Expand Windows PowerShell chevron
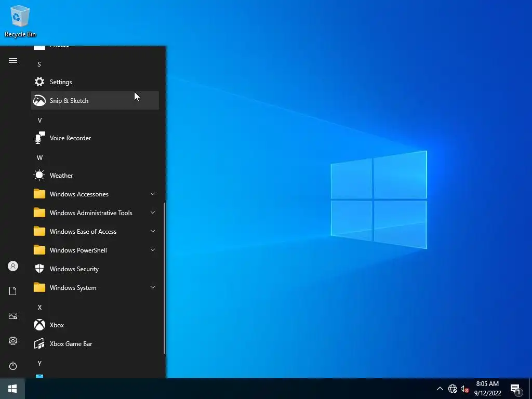The image size is (532, 399). (x=153, y=250)
